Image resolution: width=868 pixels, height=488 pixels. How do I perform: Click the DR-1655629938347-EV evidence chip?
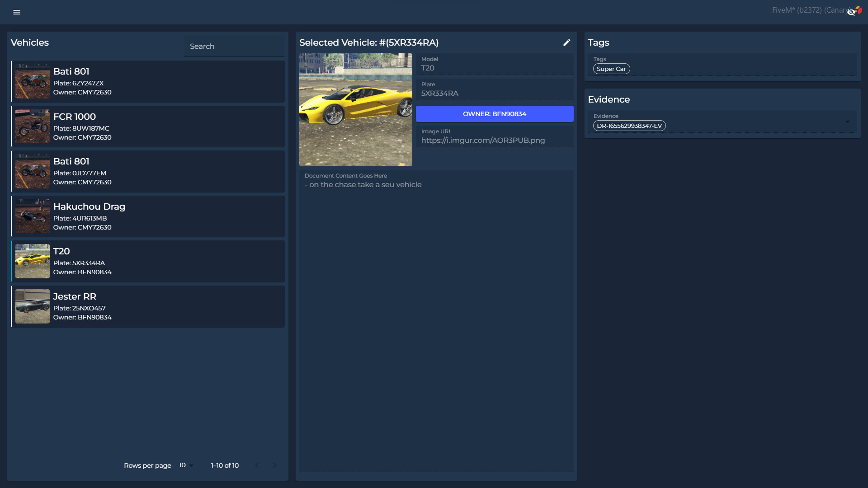[x=629, y=126]
